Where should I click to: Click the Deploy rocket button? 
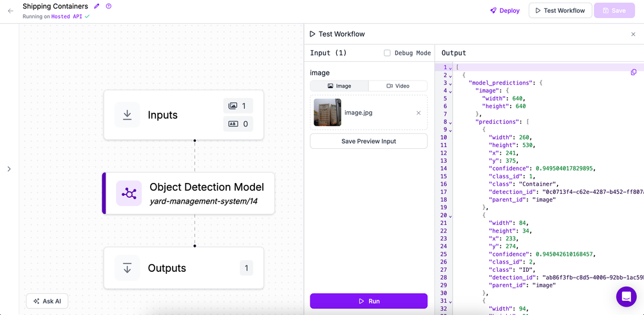(x=505, y=11)
